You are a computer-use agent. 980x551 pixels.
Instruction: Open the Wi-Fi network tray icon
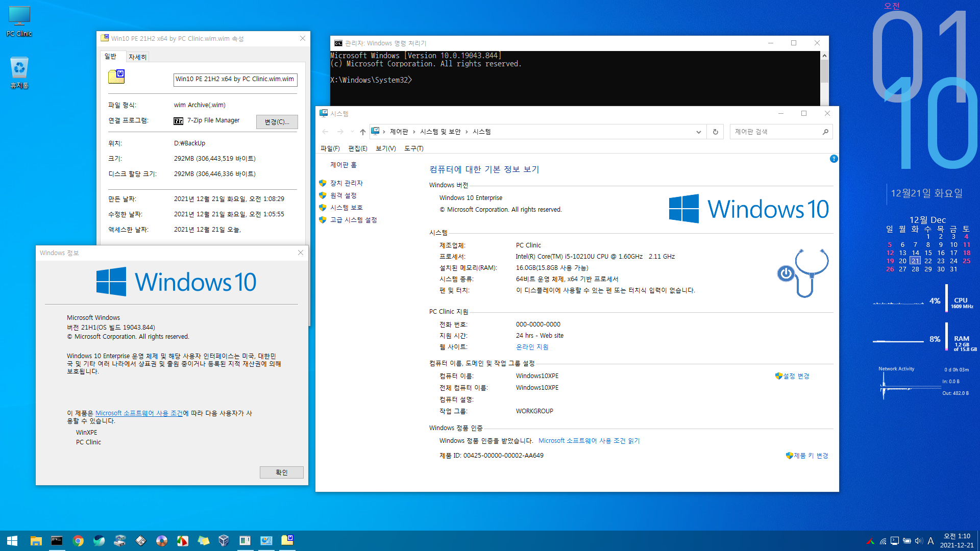883,541
